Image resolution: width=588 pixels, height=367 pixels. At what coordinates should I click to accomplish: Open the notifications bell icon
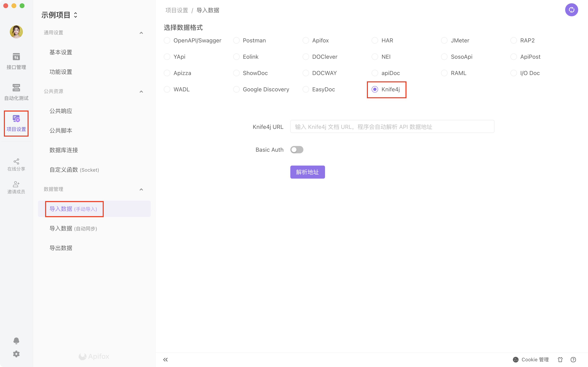coord(16,340)
